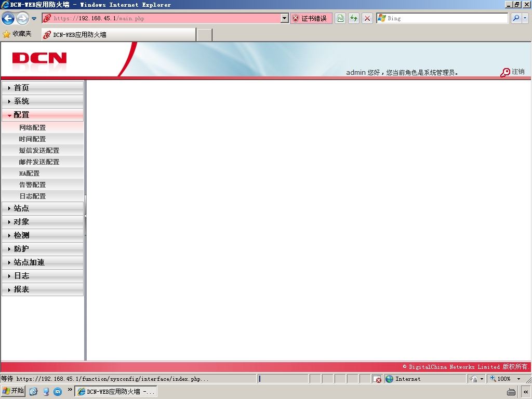The width and height of the screenshot is (532, 399).
Task: Go back with the browser Back arrow
Action: click(x=8, y=18)
